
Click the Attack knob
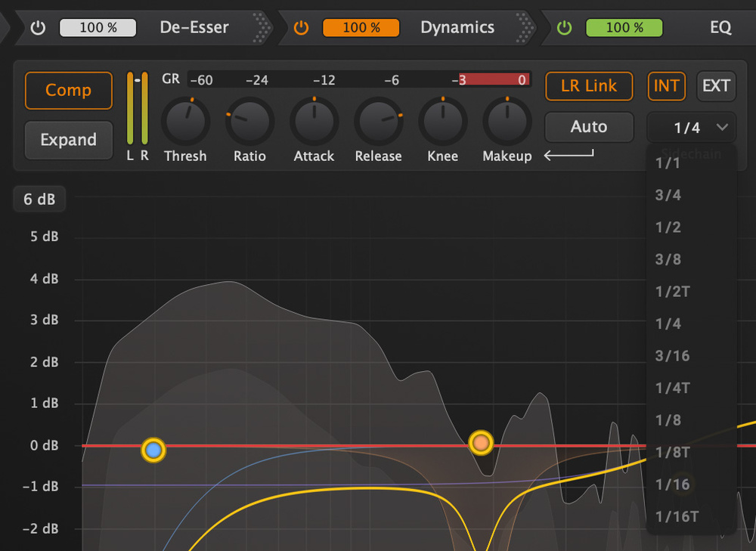[314, 120]
